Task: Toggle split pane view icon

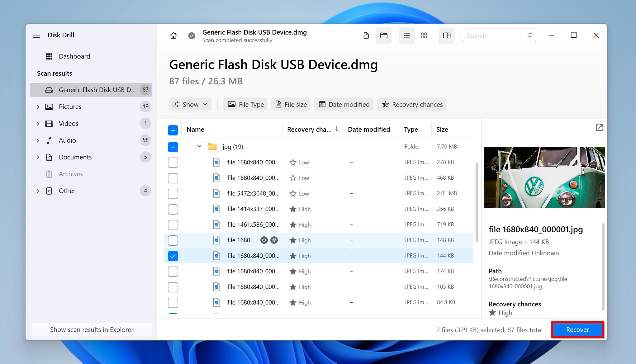Action: 446,36
